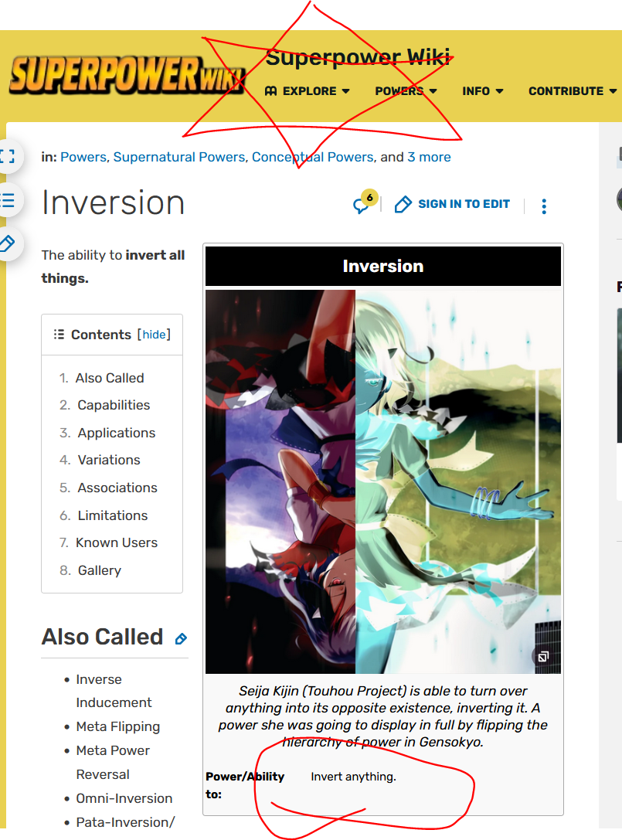This screenshot has height=840, width=622.
Task: Click the 'Pata-Inversion/' list item
Action: coord(125,822)
